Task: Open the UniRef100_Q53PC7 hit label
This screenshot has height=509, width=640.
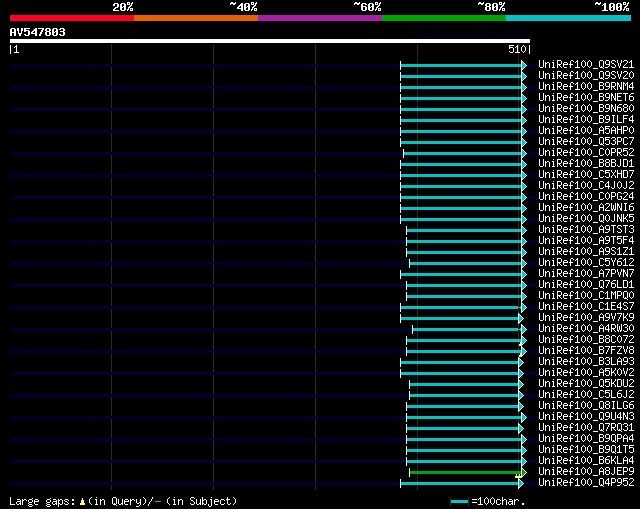Action: tap(586, 142)
